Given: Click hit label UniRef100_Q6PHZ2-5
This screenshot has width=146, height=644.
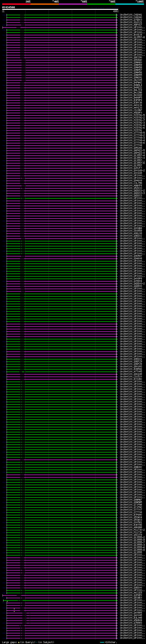Looking at the screenshot, I should click(132, 150).
